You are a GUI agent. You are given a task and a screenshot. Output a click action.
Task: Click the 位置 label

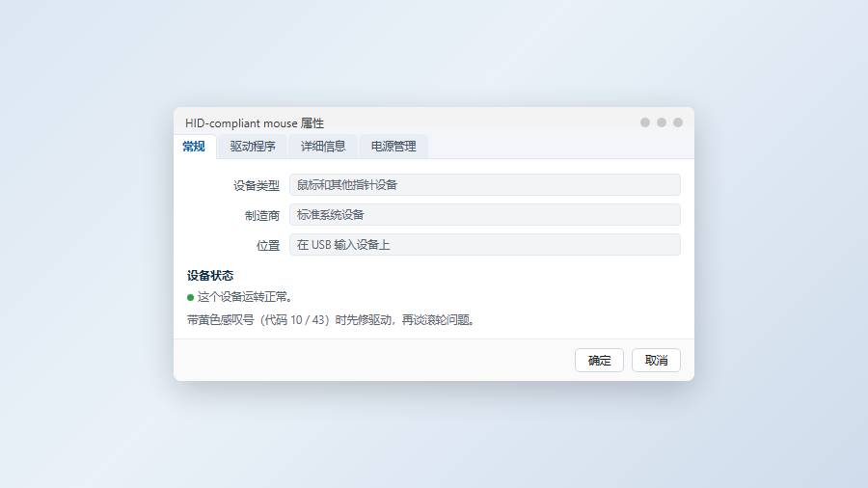[x=268, y=245]
